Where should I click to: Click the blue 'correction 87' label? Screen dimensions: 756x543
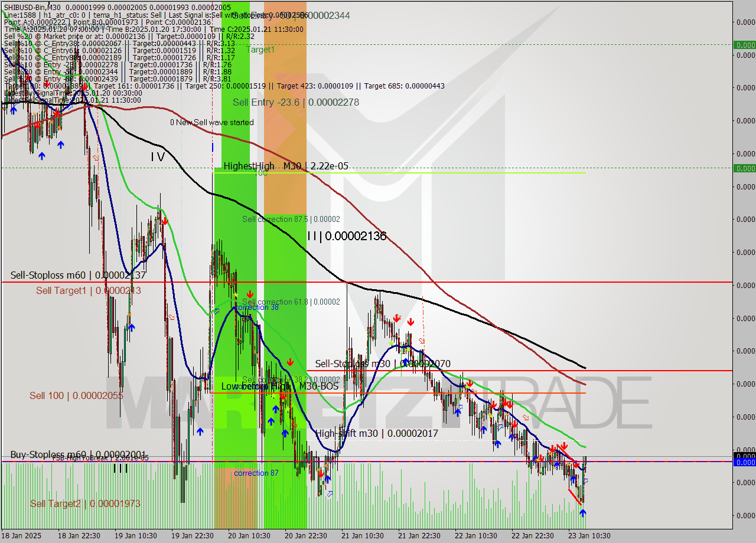256,473
